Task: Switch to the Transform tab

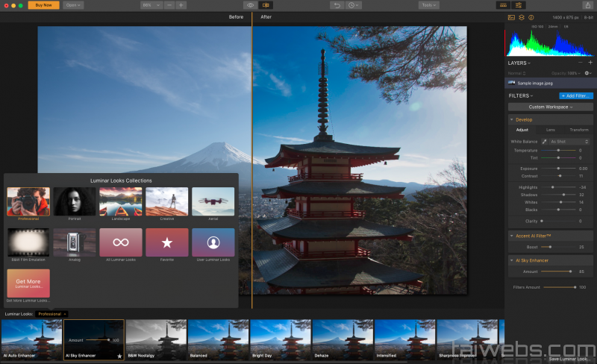Action: click(578, 130)
